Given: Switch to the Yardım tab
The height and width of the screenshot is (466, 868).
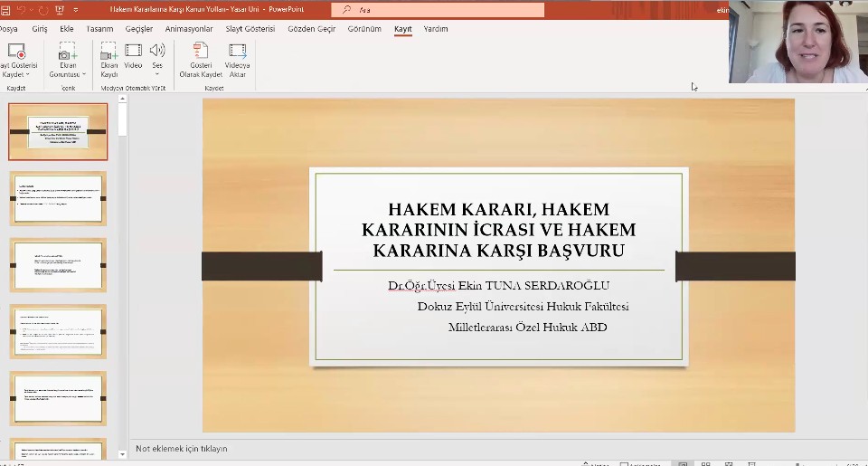Looking at the screenshot, I should pos(436,29).
